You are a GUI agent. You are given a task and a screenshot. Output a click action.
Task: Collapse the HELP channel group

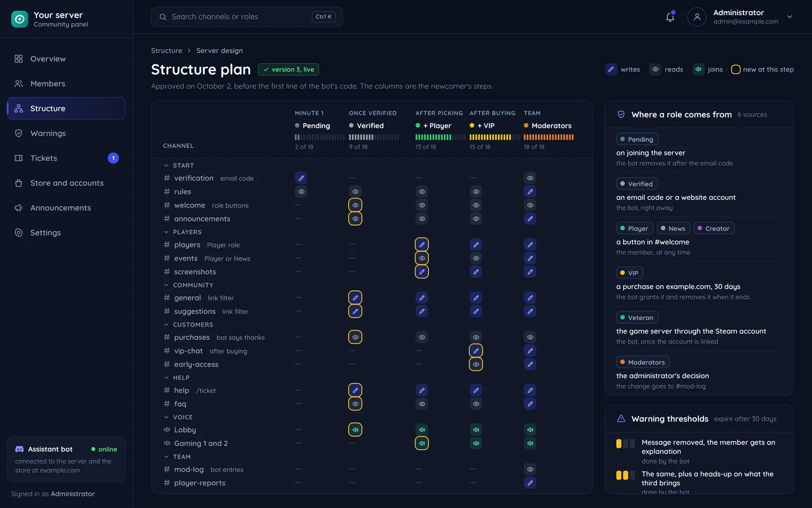(166, 377)
